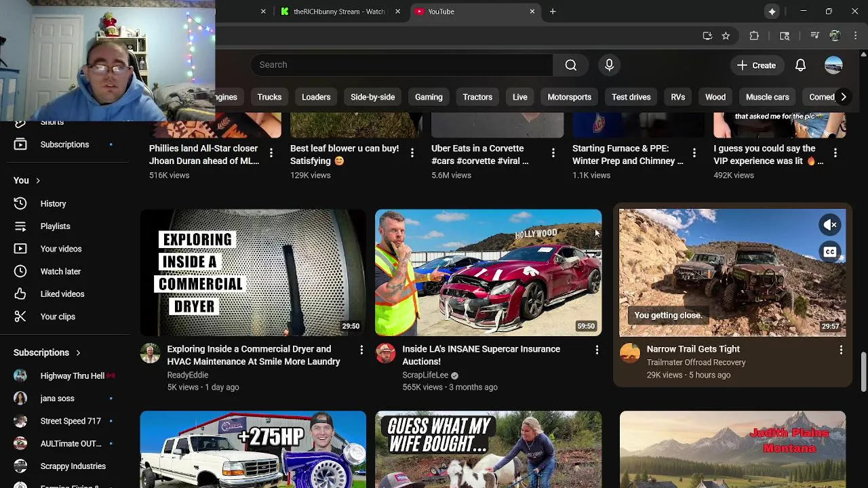Open more options for Narrow Trail Gets Tight
Image resolution: width=868 pixels, height=488 pixels.
841,350
